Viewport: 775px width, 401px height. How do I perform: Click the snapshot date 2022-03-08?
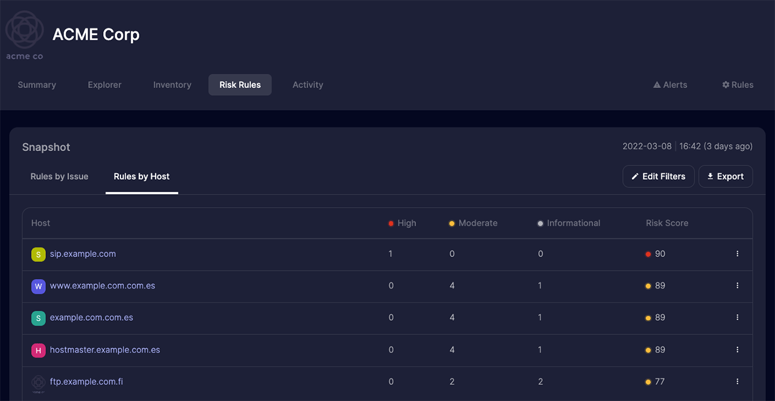click(647, 147)
